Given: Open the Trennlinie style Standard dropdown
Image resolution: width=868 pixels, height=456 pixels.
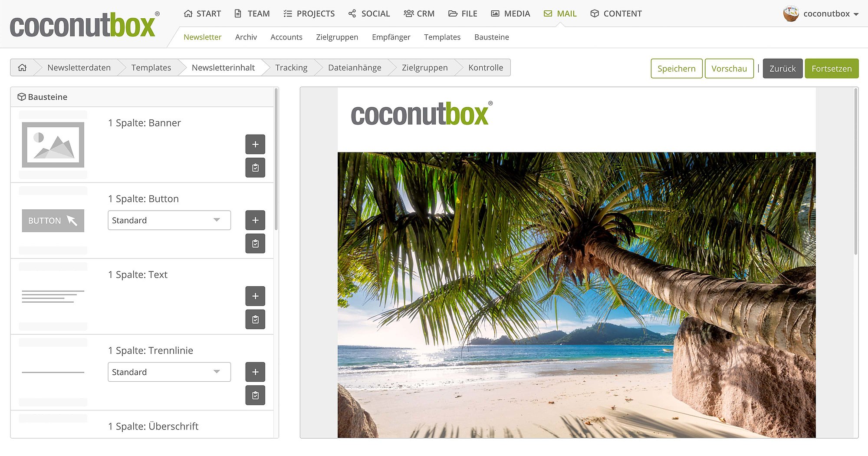Looking at the screenshot, I should [x=169, y=372].
